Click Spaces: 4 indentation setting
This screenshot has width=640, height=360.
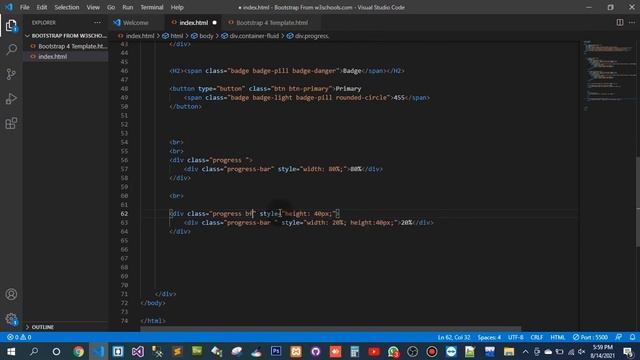pos(489,337)
